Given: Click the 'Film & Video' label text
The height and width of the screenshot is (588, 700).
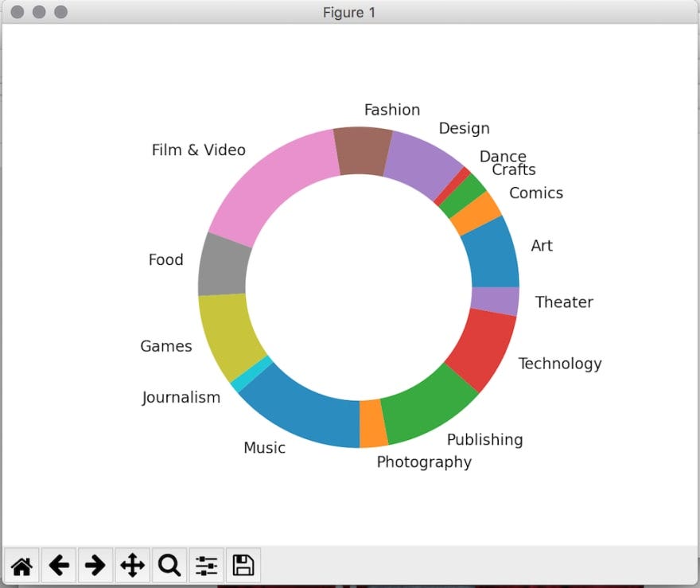Looking at the screenshot, I should [199, 150].
